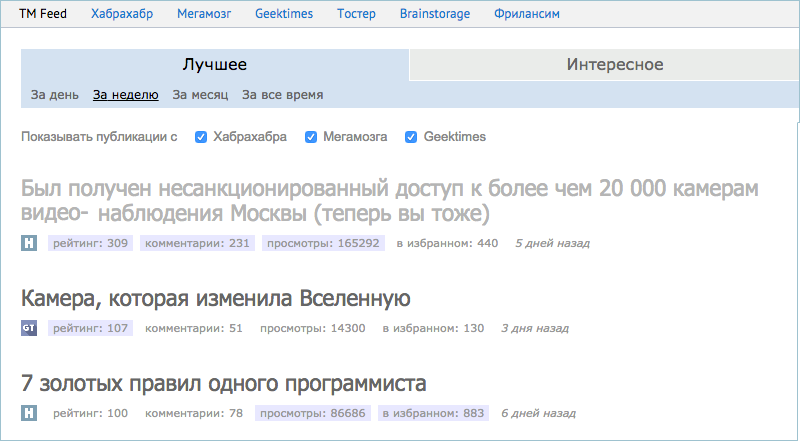
Task: Open the Brainstorage link
Action: [435, 14]
